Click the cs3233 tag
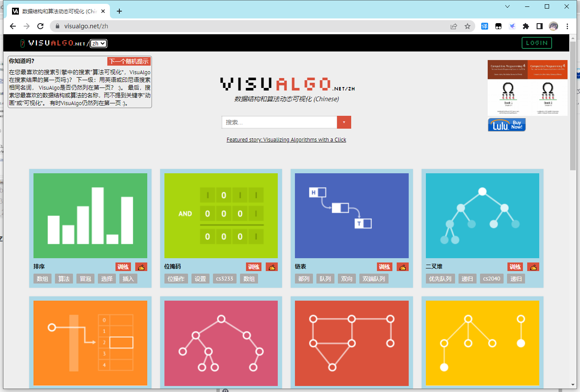The image size is (580, 392). pyautogui.click(x=225, y=279)
